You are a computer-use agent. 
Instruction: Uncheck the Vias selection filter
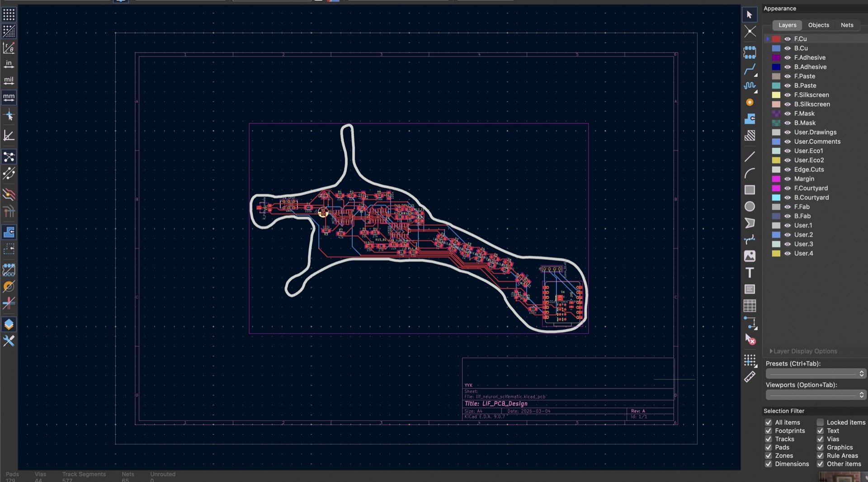pyautogui.click(x=820, y=439)
